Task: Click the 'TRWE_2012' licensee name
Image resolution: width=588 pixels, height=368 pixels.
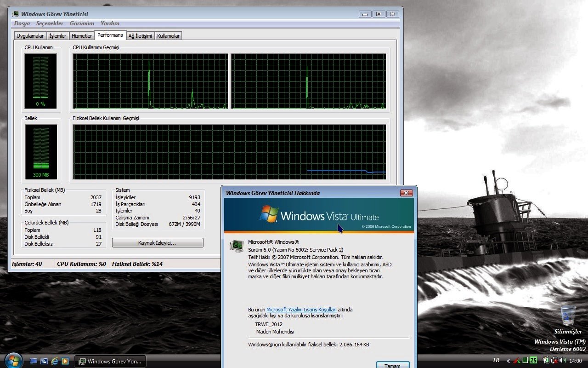Action: (269, 324)
